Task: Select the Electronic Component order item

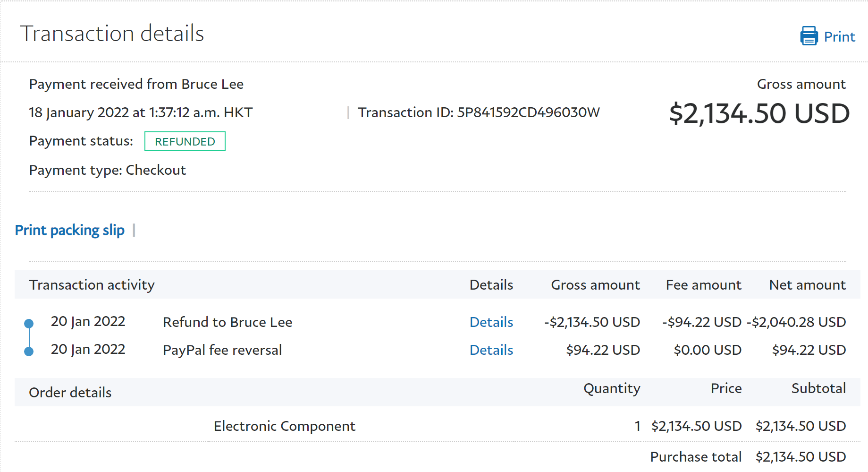Action: 284,426
